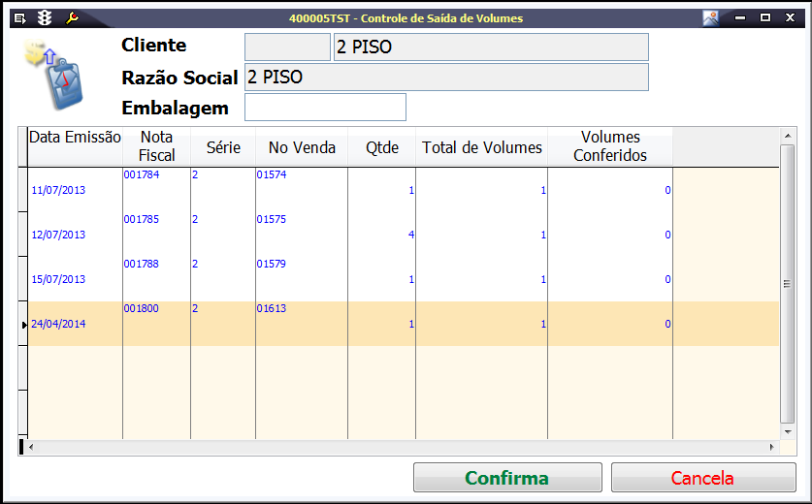Click the No Venda column header

click(302, 147)
